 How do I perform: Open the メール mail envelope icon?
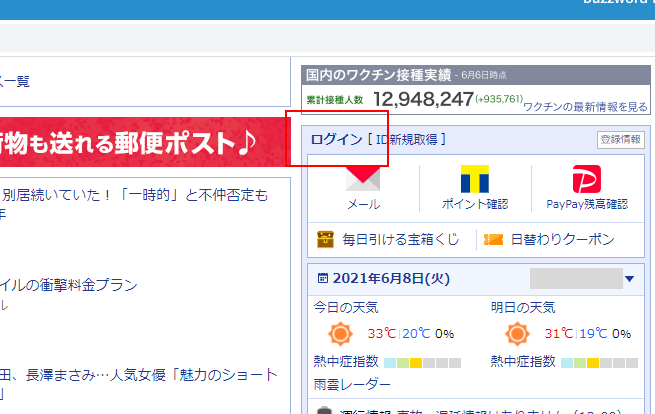[363, 180]
